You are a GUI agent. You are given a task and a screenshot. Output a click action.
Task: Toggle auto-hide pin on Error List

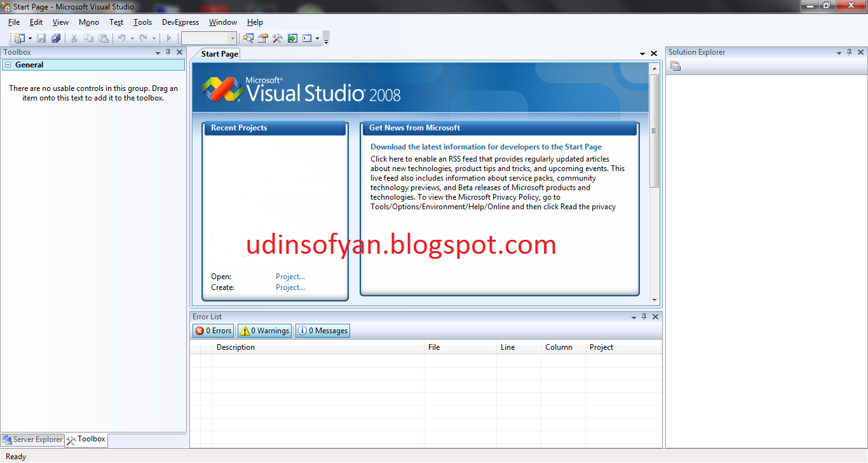[x=644, y=316]
